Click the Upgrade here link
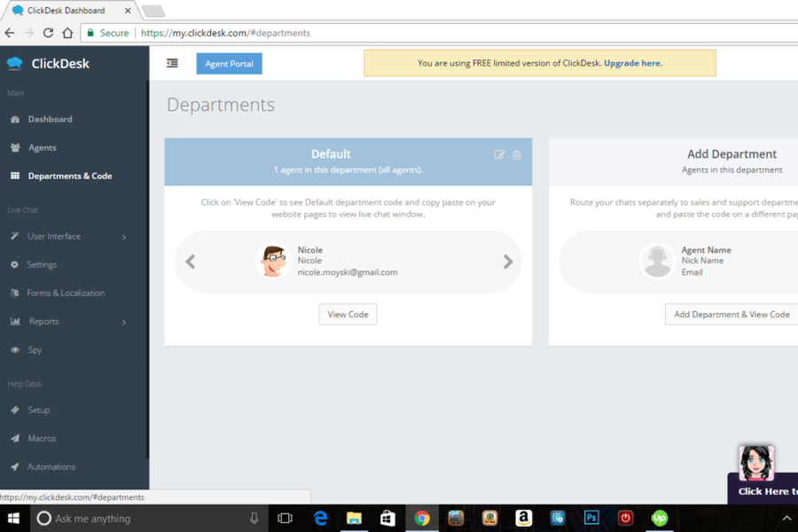The width and height of the screenshot is (798, 532). (x=633, y=63)
